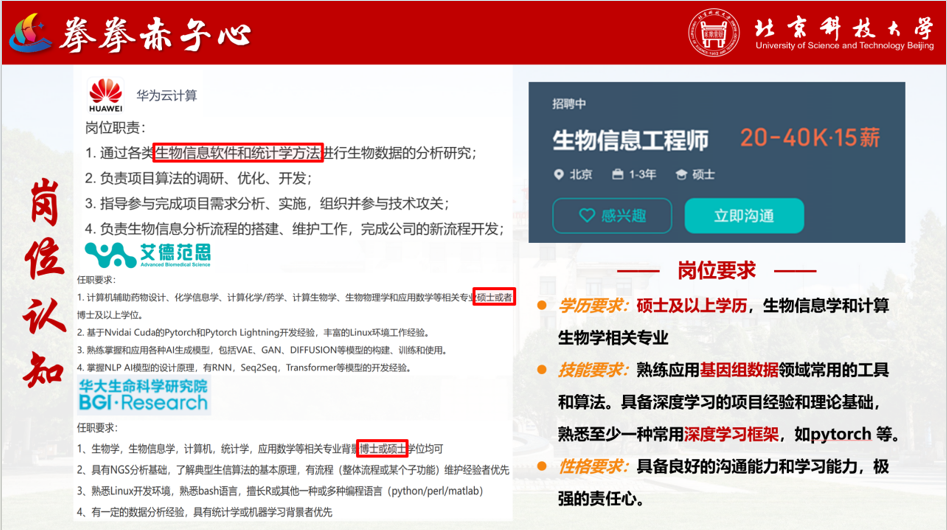This screenshot has height=530, width=947.
Task: Click the red-boxed 生物信息软件和统计学方法 text
Action: point(238,152)
